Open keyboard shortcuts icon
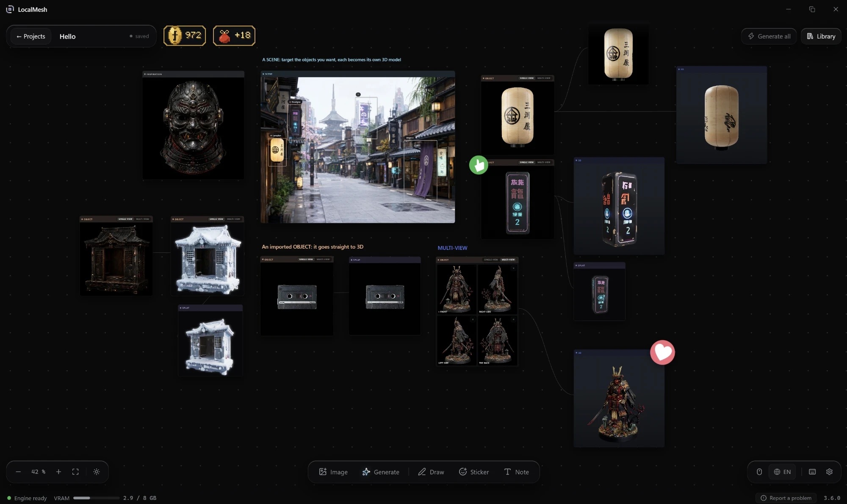847x504 pixels. coord(812,472)
